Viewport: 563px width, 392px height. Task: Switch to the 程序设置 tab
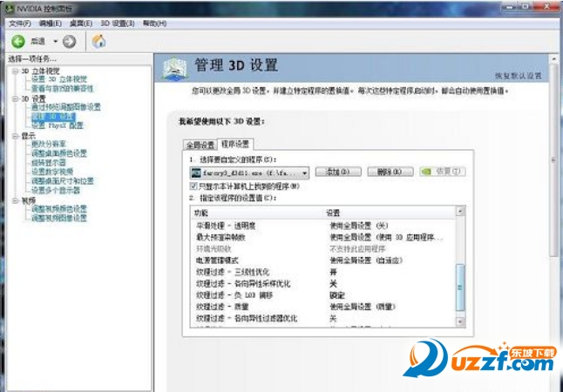pyautogui.click(x=234, y=144)
